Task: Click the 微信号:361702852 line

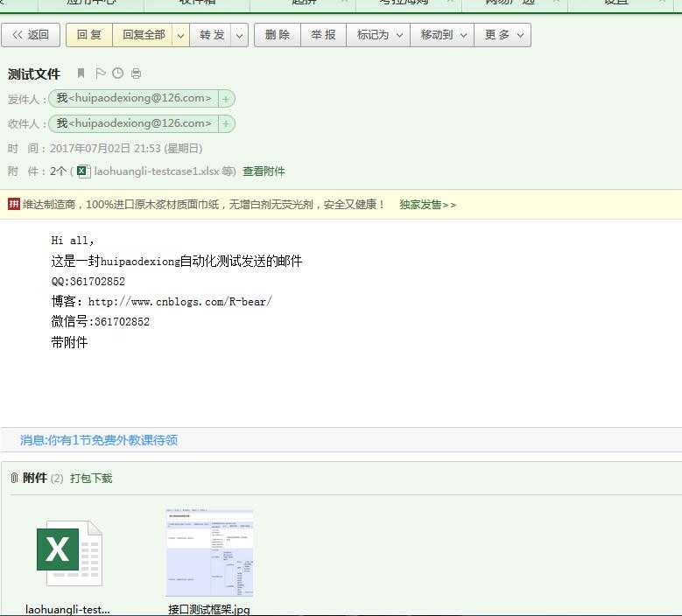Action: pyautogui.click(x=101, y=322)
